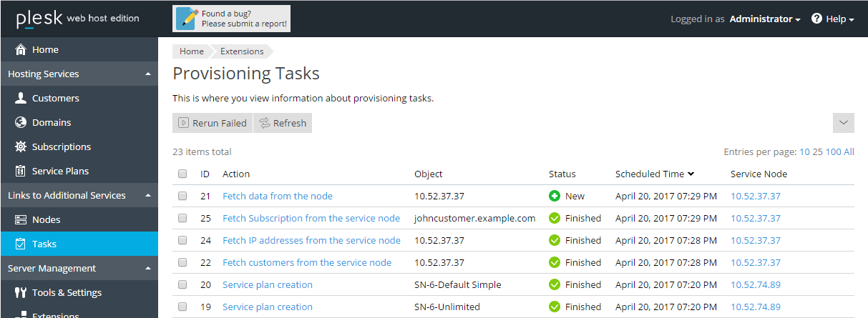Click the Subscriptions gear icon

coord(21,147)
